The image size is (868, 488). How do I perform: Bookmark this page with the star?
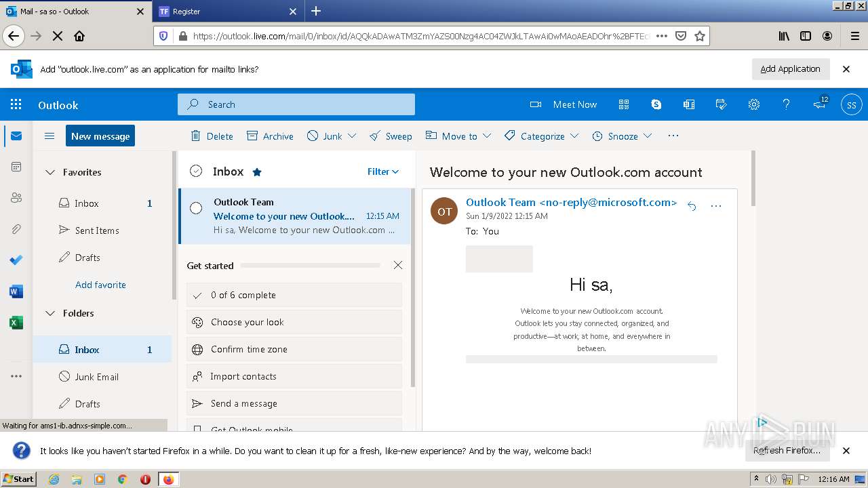coord(700,36)
